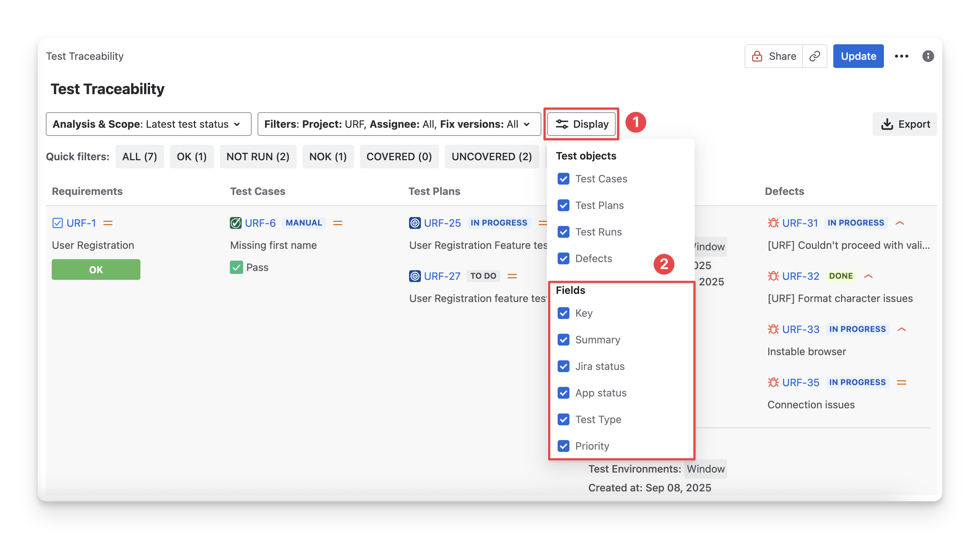The height and width of the screenshot is (539, 980).
Task: Disable the Priority field checkbox
Action: (564, 446)
